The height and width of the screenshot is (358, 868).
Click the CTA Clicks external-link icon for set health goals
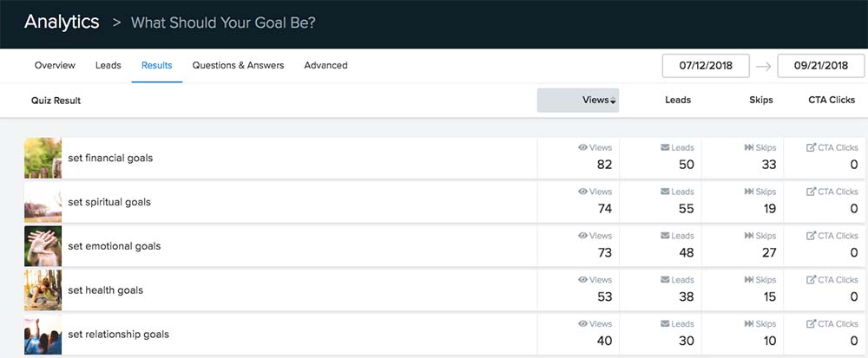point(811,280)
